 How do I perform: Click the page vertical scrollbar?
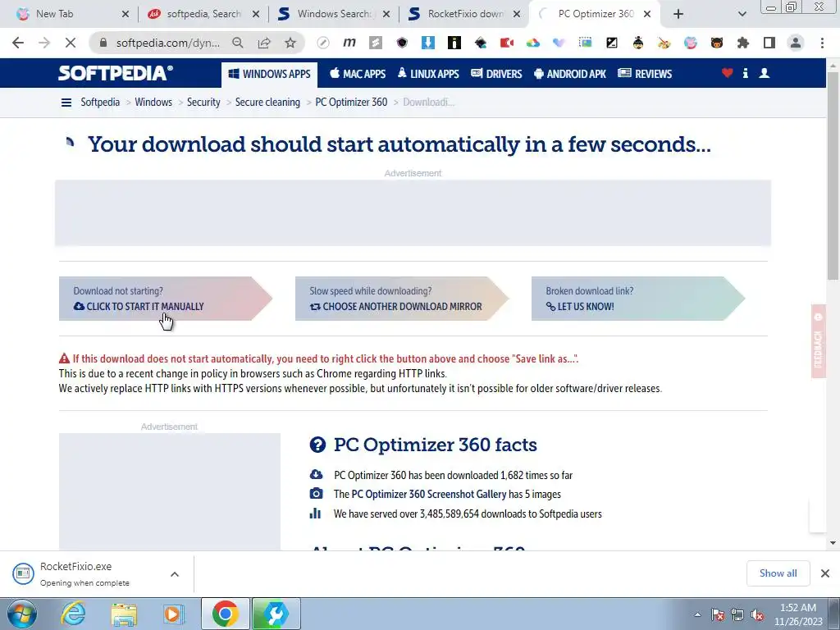[833, 176]
